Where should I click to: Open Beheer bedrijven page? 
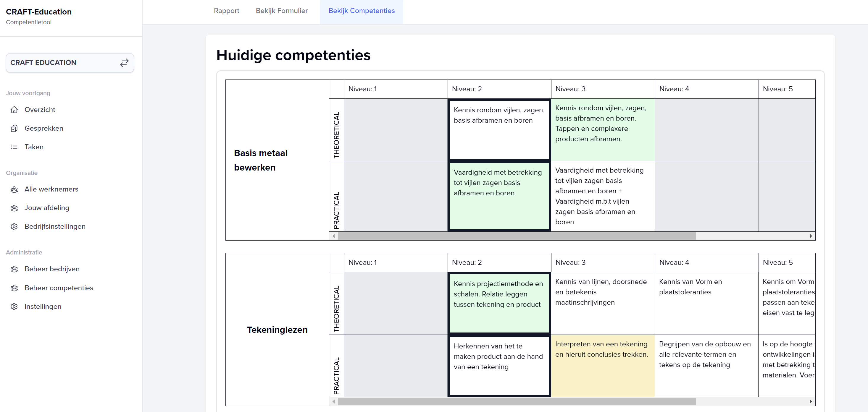pos(52,269)
